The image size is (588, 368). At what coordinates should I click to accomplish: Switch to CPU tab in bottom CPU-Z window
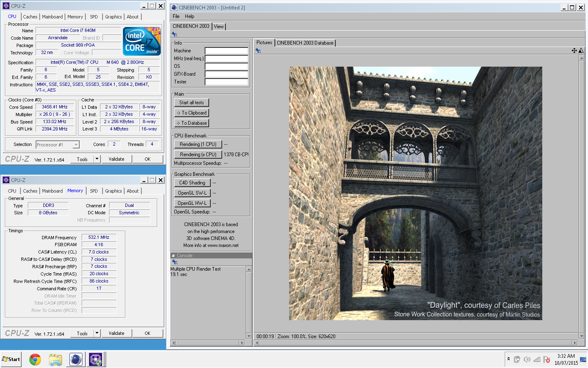[12, 191]
